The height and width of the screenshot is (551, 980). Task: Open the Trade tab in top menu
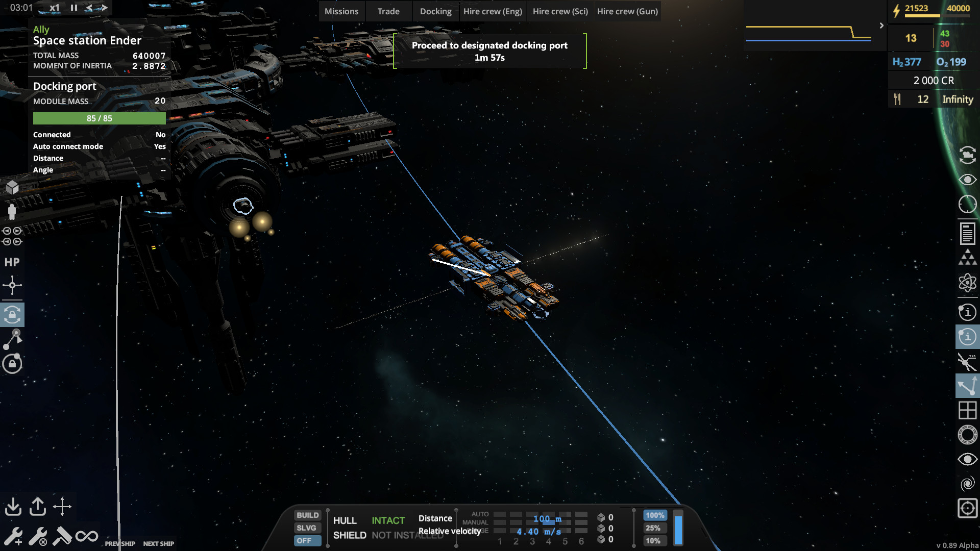click(389, 11)
